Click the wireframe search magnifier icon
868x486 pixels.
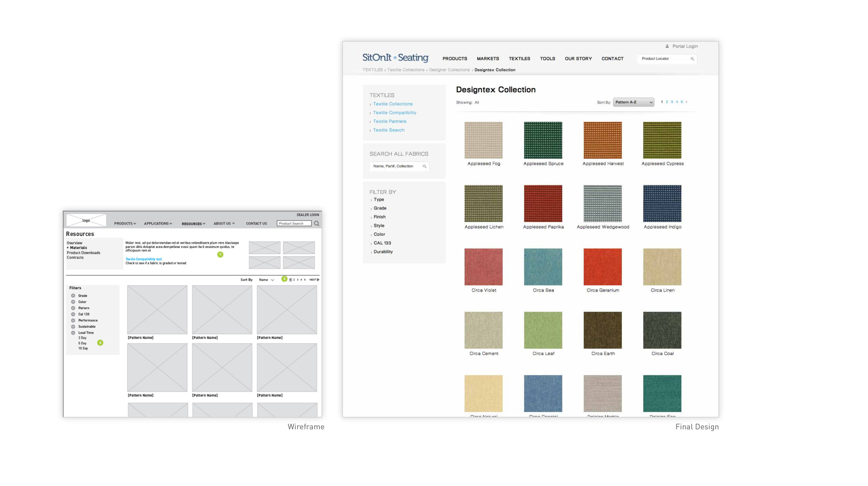(317, 224)
